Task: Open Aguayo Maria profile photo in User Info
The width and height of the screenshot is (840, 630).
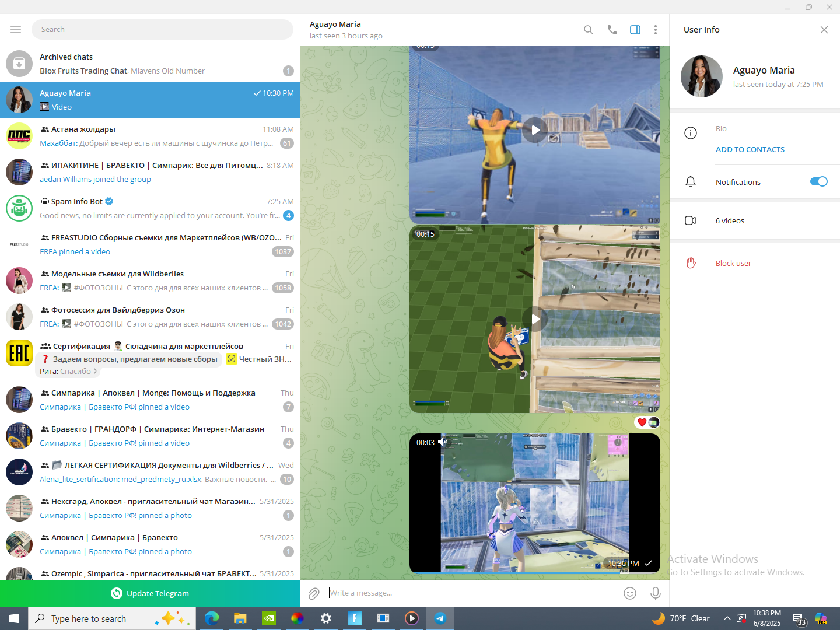Action: pos(702,76)
